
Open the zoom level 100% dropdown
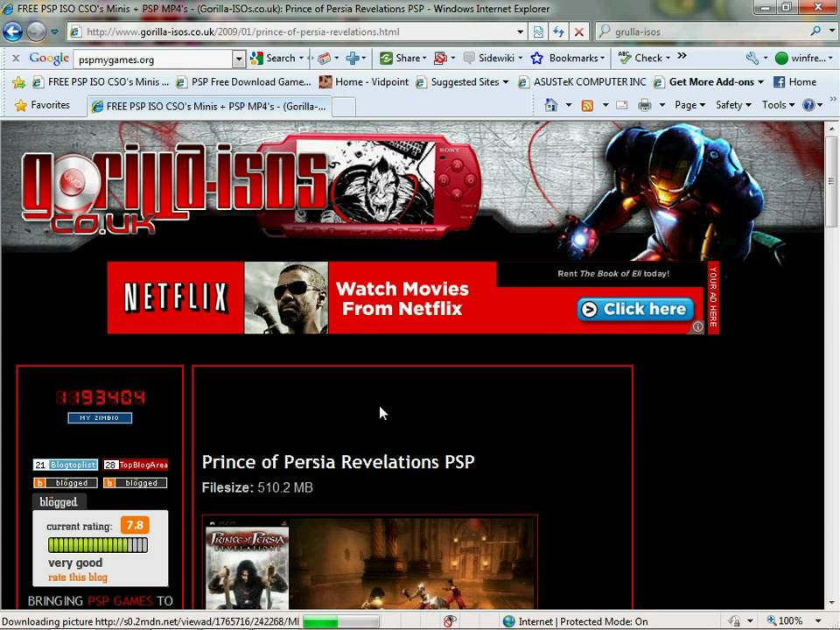pos(818,621)
